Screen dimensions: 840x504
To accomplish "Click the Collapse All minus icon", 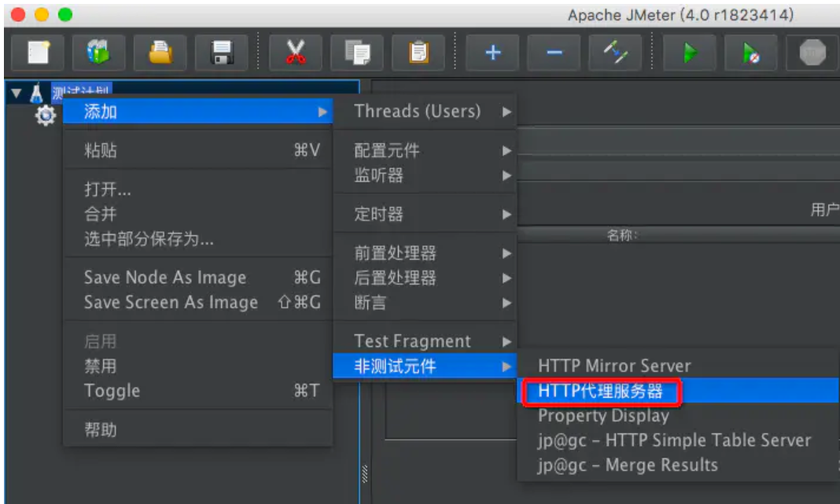I will (x=554, y=53).
